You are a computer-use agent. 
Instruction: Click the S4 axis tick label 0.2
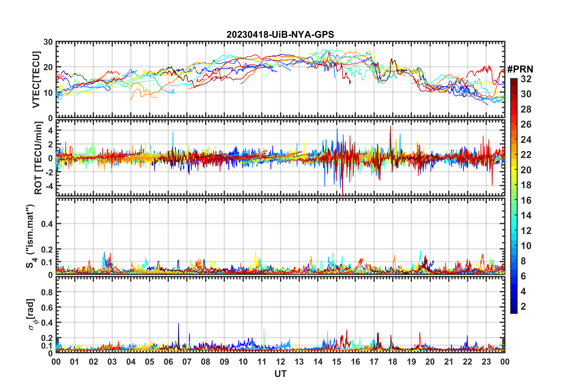point(47,249)
